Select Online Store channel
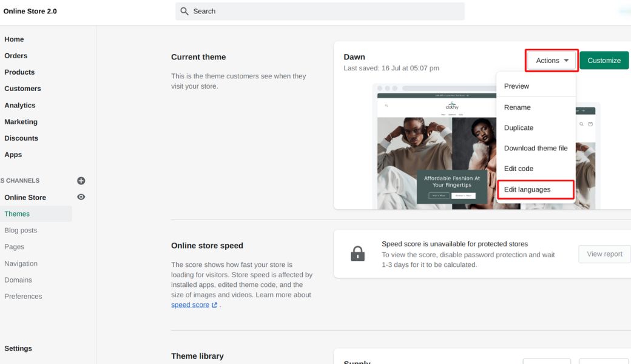 (x=25, y=198)
